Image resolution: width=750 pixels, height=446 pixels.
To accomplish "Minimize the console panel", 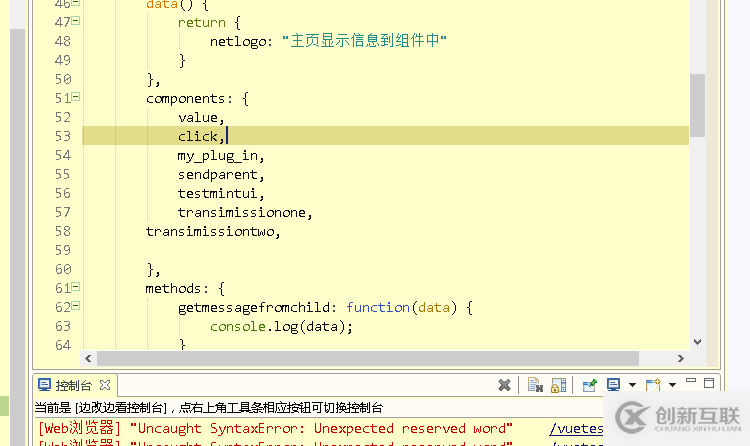I will pos(690,384).
